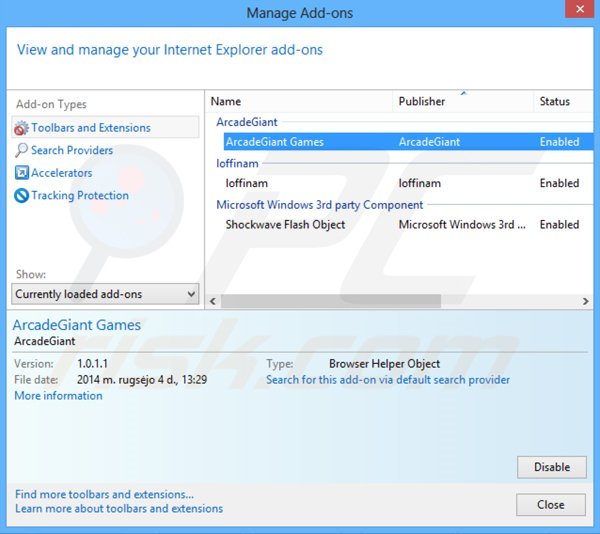Click the horizontal scrollbar left arrow

point(213,301)
